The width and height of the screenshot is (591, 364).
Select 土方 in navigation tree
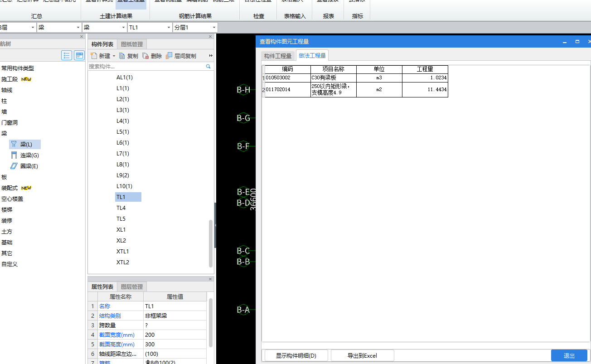click(x=7, y=231)
